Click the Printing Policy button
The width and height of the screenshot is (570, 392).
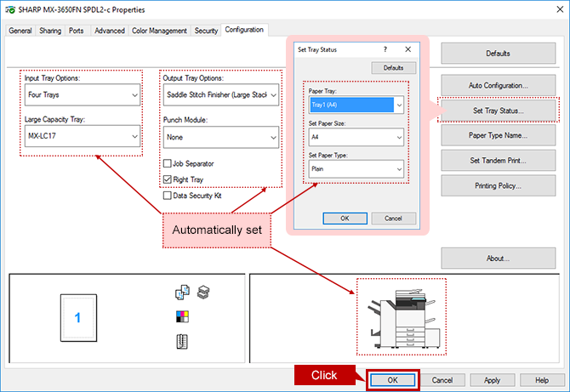tap(499, 185)
